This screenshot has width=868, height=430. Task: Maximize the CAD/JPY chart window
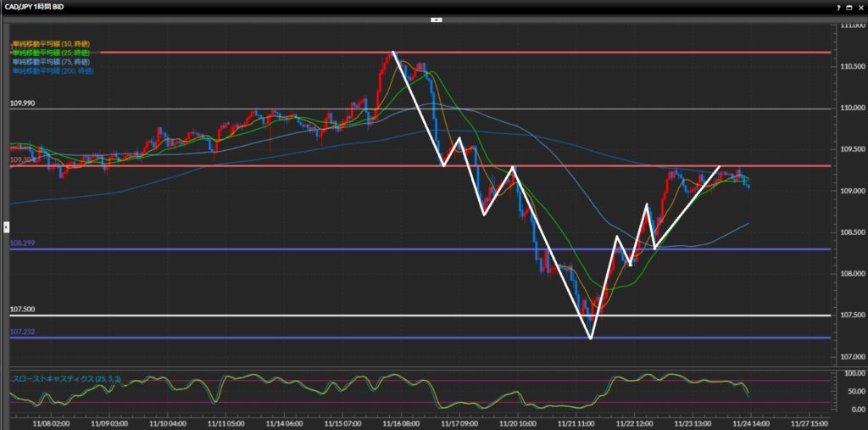[x=849, y=7]
